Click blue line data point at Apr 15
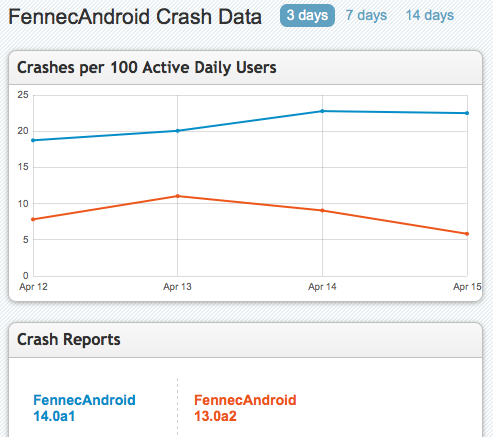 [x=467, y=113]
